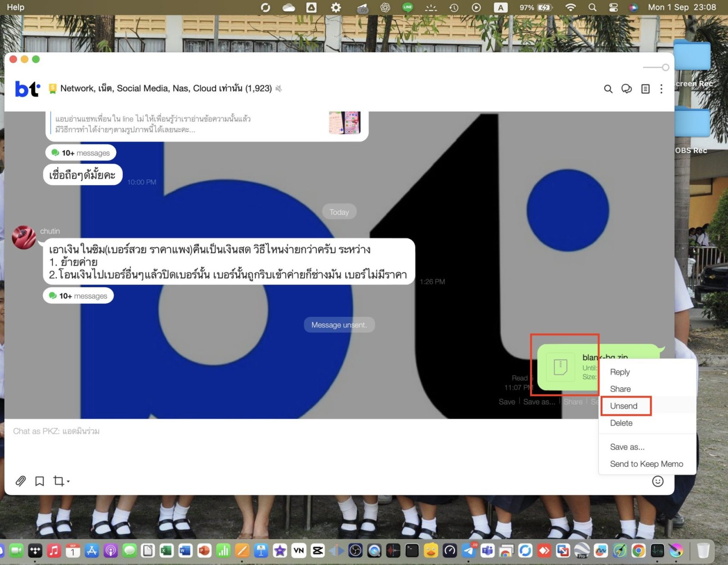Launch Microsoft Word from the dock
The width and height of the screenshot is (728, 565).
coord(185,551)
